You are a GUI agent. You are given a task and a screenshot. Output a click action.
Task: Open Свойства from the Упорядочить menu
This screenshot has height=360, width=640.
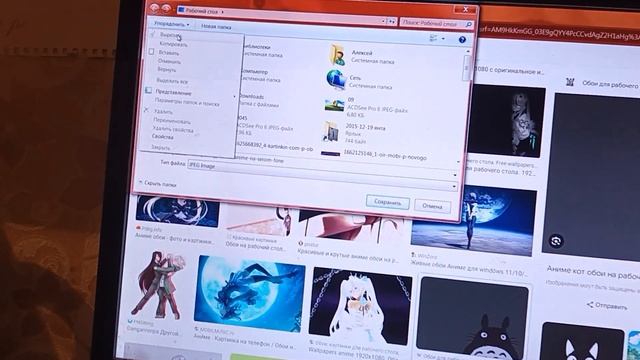point(162,137)
